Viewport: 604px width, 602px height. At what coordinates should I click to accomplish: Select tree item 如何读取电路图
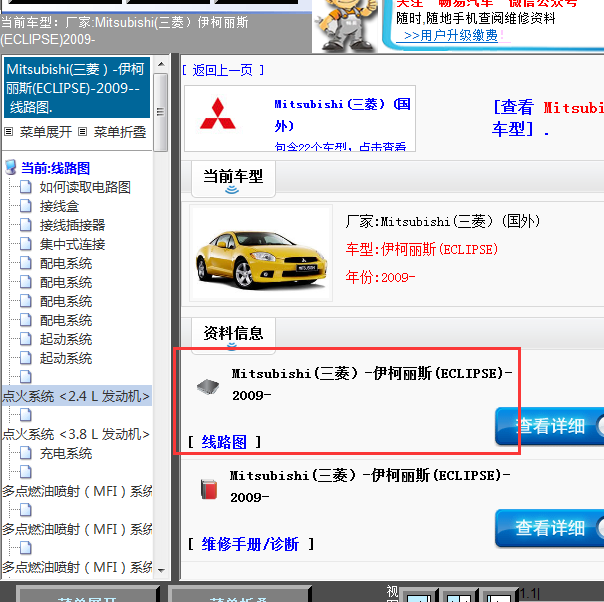tap(85, 187)
